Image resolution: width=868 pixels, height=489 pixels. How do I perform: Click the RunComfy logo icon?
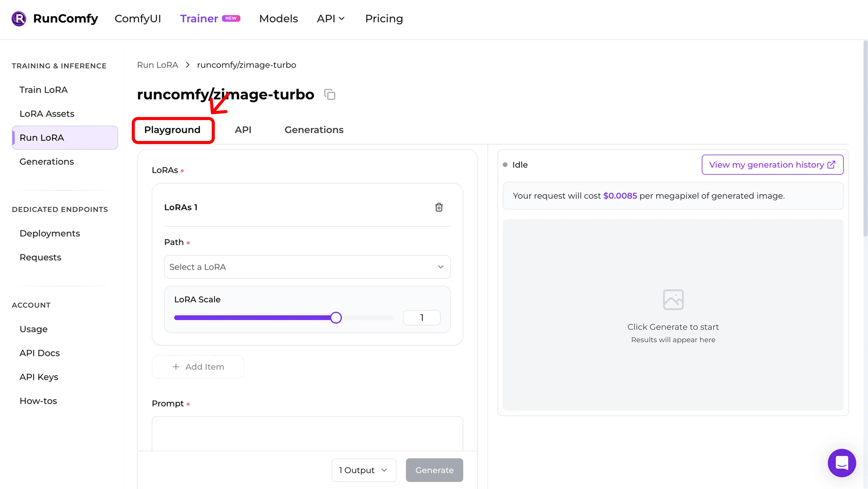[x=19, y=18]
